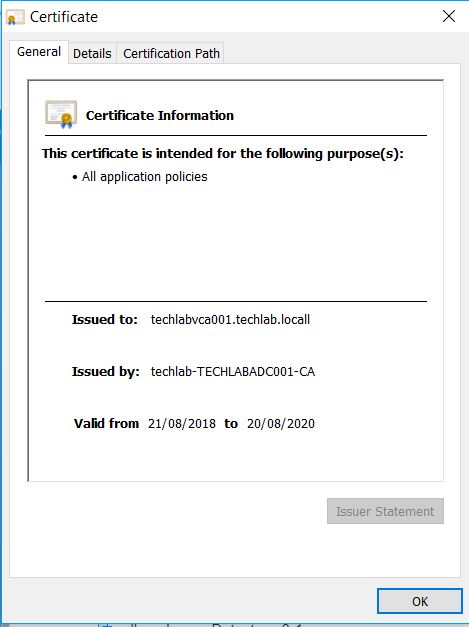The width and height of the screenshot is (469, 627).
Task: Click the Issued to label
Action: pos(105,319)
